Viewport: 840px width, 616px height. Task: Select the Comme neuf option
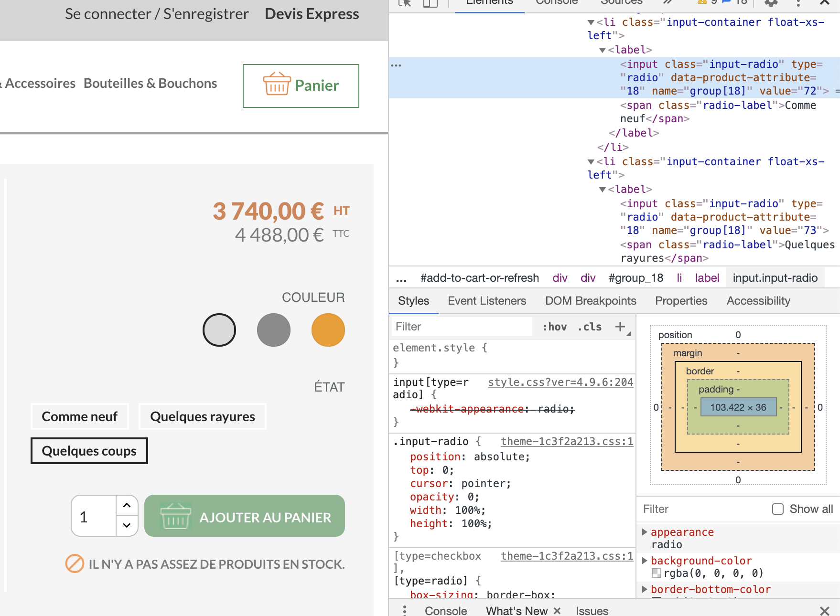[80, 416]
